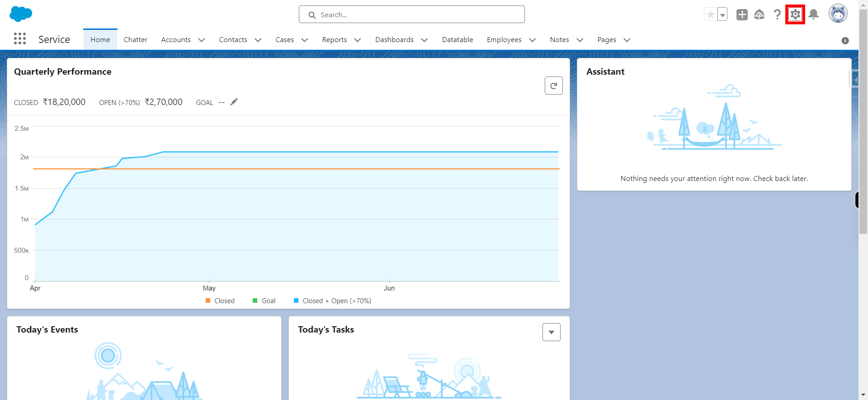Click the OPEN ₹2,70,000 value
The width and height of the screenshot is (868, 400).
tap(164, 102)
